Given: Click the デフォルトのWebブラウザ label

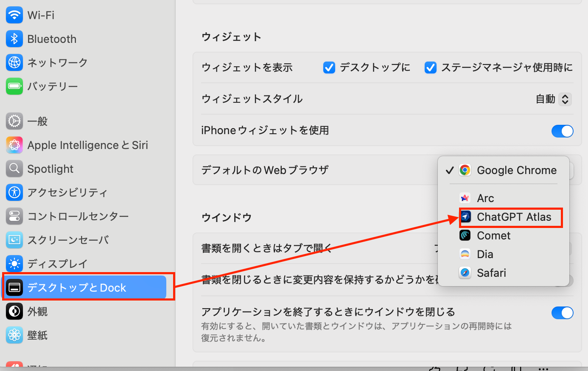Looking at the screenshot, I should (x=265, y=170).
